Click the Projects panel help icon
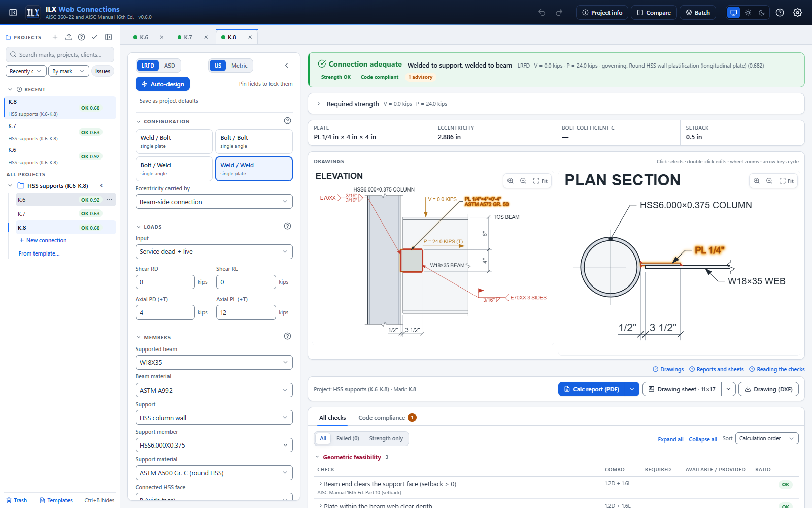 [81, 37]
